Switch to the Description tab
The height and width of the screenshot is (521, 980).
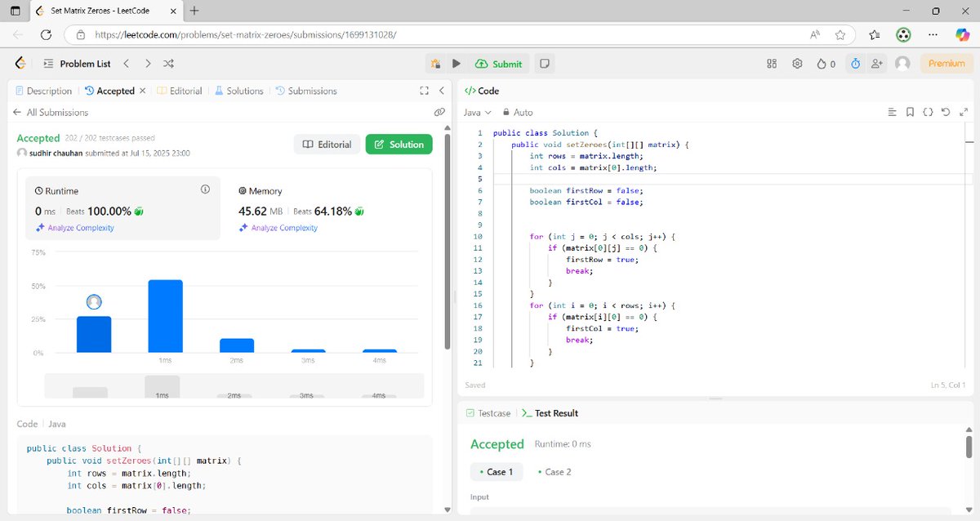[43, 91]
